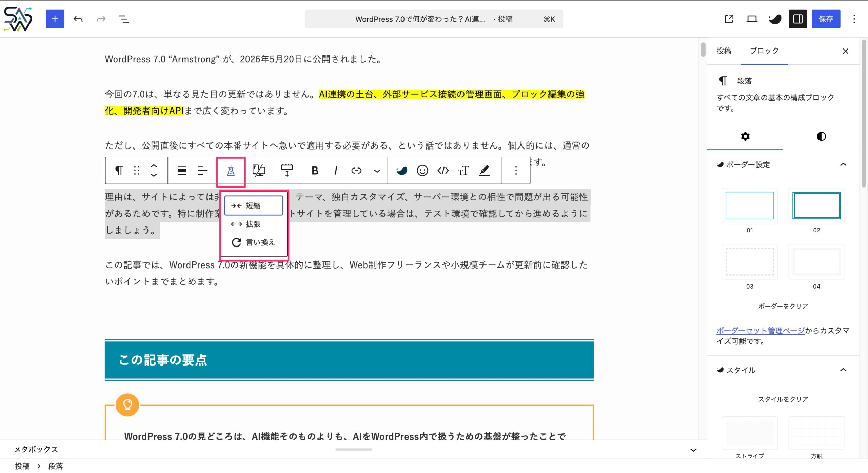The height and width of the screenshot is (473, 868).
Task: Open the AI experiment flask tool
Action: click(x=231, y=171)
